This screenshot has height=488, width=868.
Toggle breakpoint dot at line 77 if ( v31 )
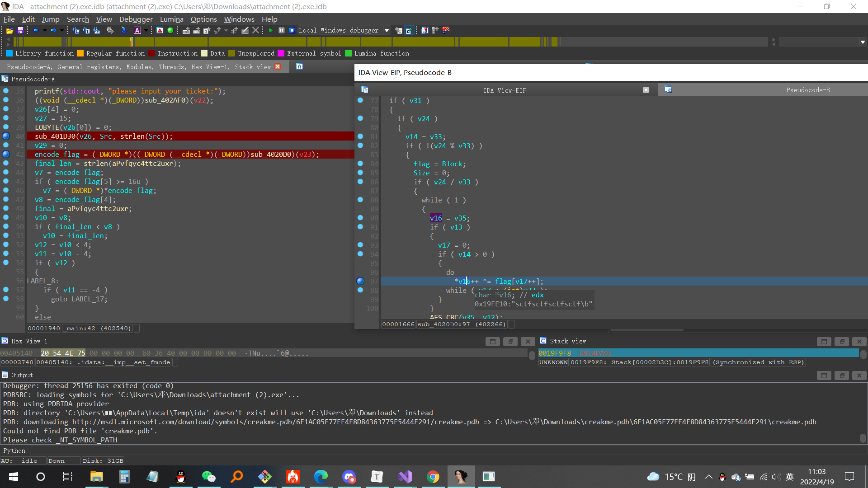[x=360, y=100]
